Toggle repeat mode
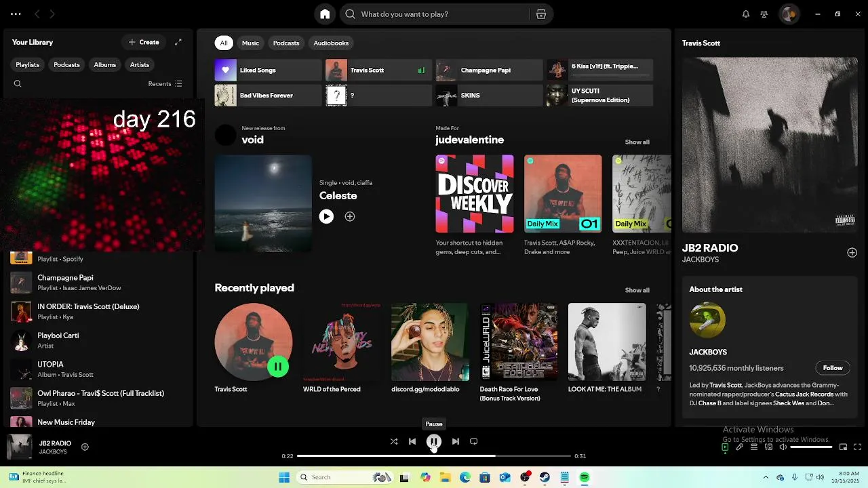868x488 pixels. pos(474,441)
